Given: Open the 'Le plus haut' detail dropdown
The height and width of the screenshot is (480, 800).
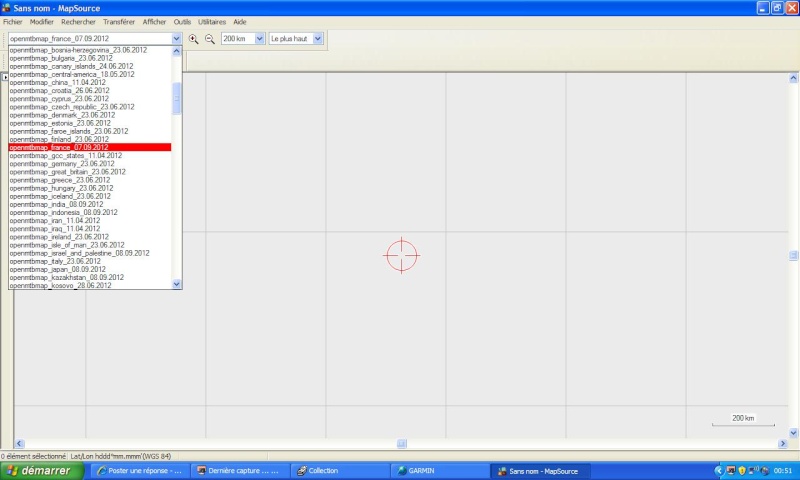Looking at the screenshot, I should tap(317, 39).
